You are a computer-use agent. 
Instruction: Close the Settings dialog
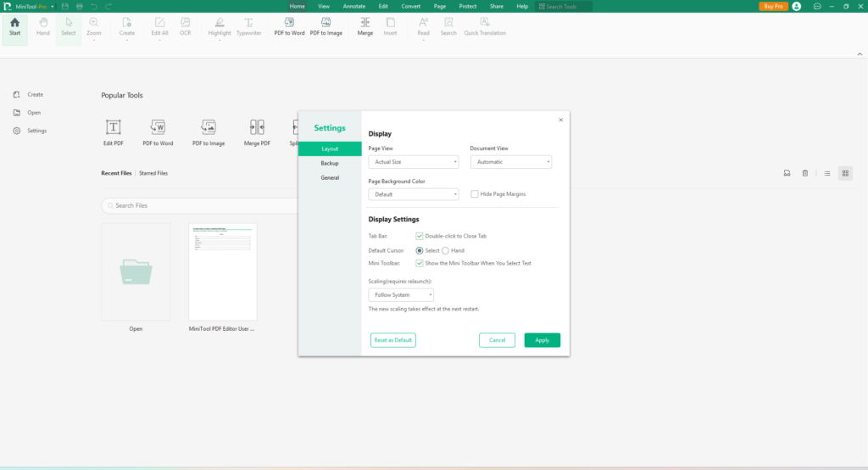(x=561, y=120)
